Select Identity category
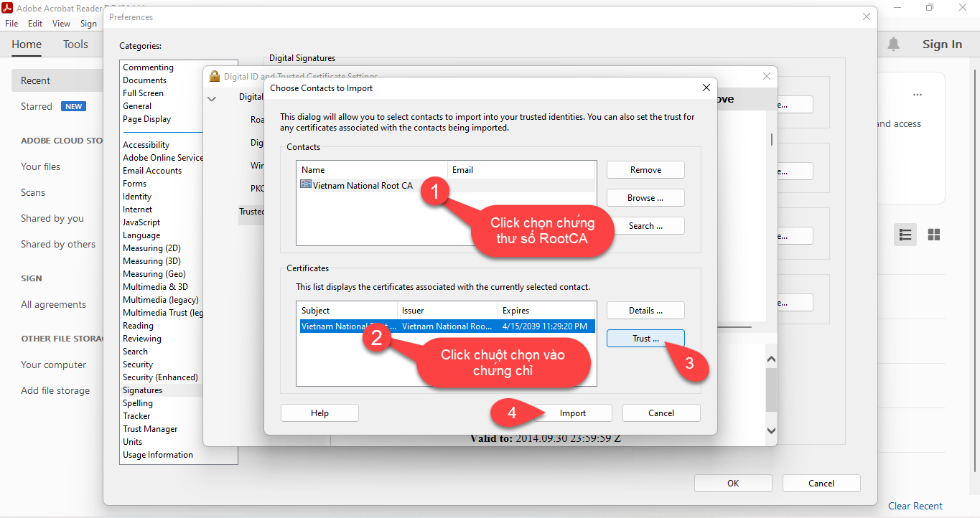Screen dimensions: 980x518 tap(137, 197)
